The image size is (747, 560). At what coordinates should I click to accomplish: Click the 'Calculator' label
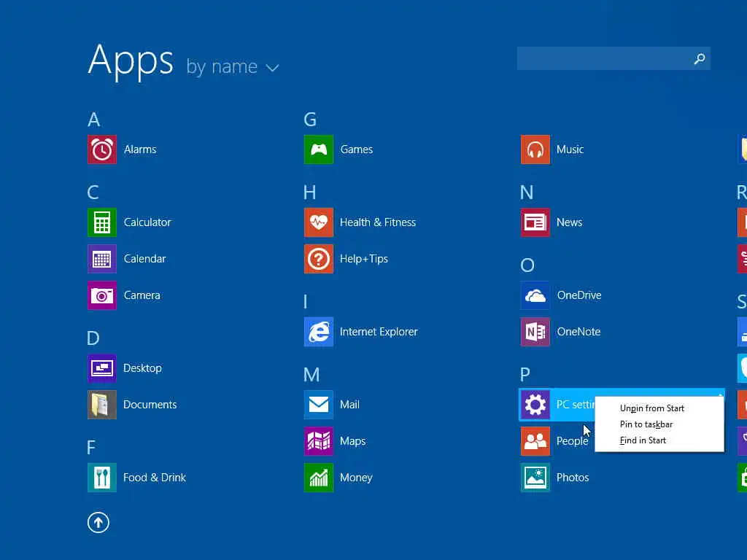(147, 222)
